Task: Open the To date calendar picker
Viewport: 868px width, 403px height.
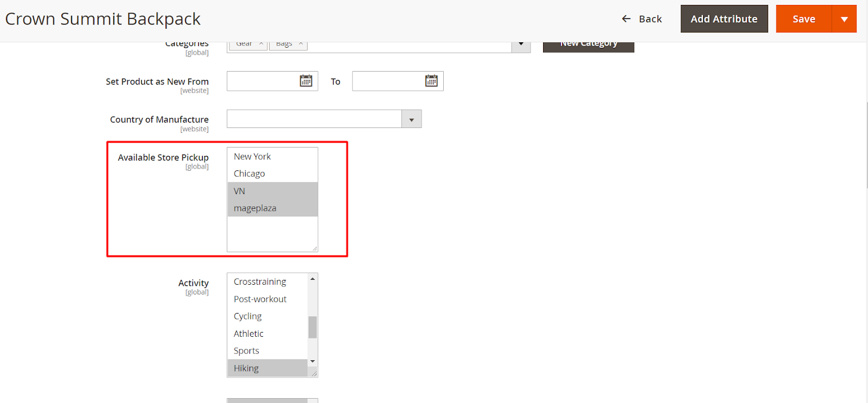Action: [x=431, y=81]
